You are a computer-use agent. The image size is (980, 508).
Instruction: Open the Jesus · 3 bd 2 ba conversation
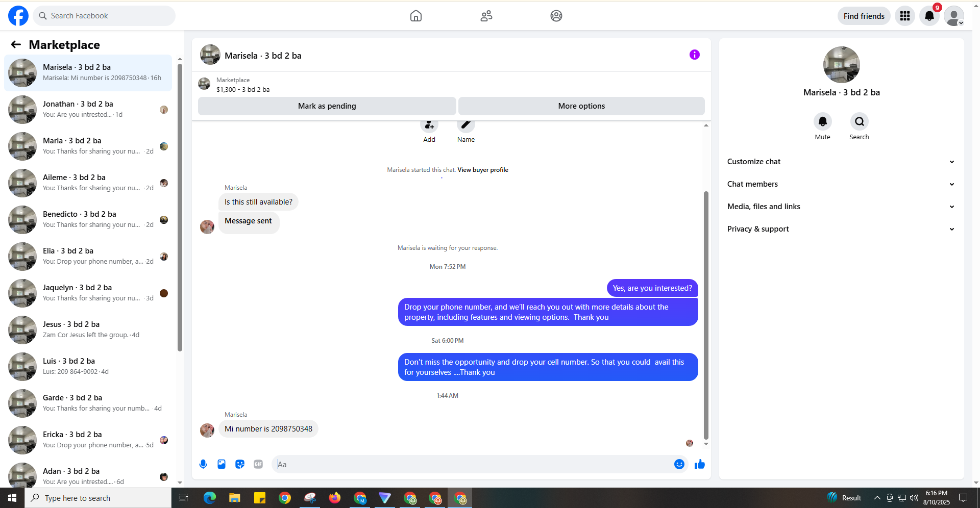[x=88, y=330]
